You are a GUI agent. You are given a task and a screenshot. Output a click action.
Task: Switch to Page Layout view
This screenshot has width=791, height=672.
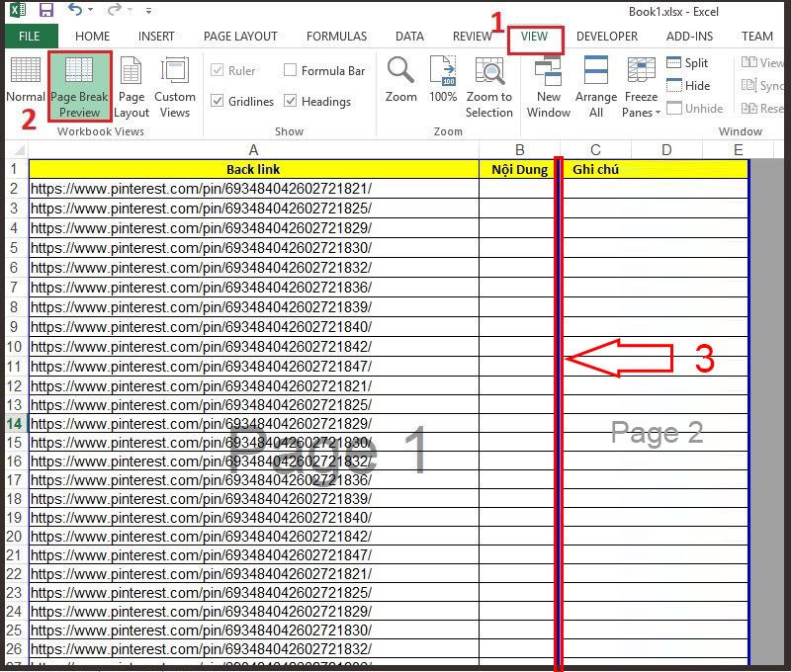pos(132,87)
